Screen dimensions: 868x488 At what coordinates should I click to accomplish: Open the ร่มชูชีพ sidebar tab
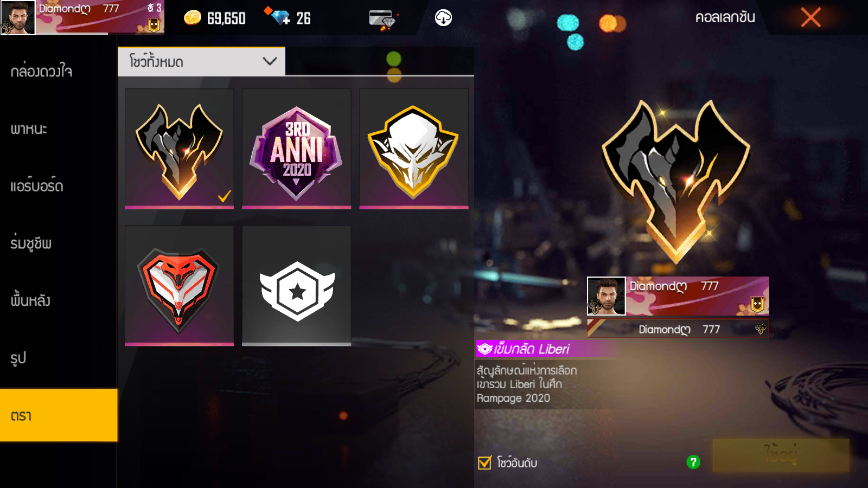coord(59,243)
